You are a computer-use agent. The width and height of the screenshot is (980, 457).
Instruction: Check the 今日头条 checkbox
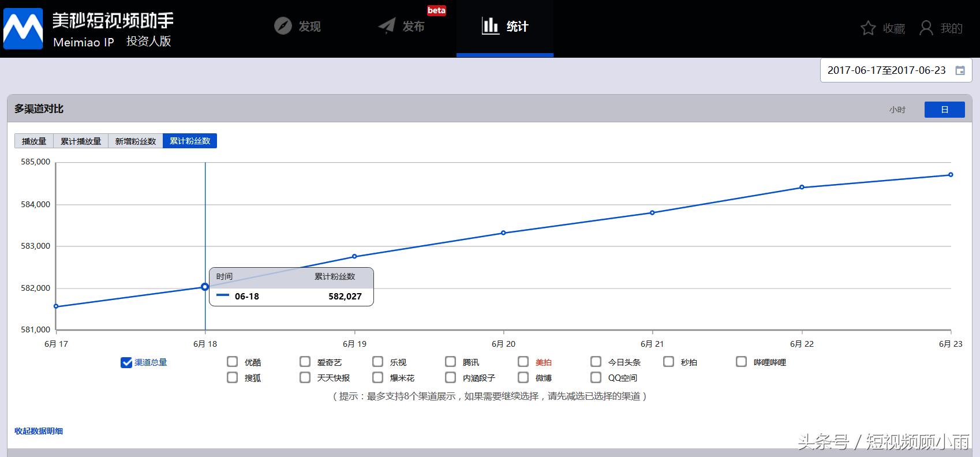tap(596, 362)
